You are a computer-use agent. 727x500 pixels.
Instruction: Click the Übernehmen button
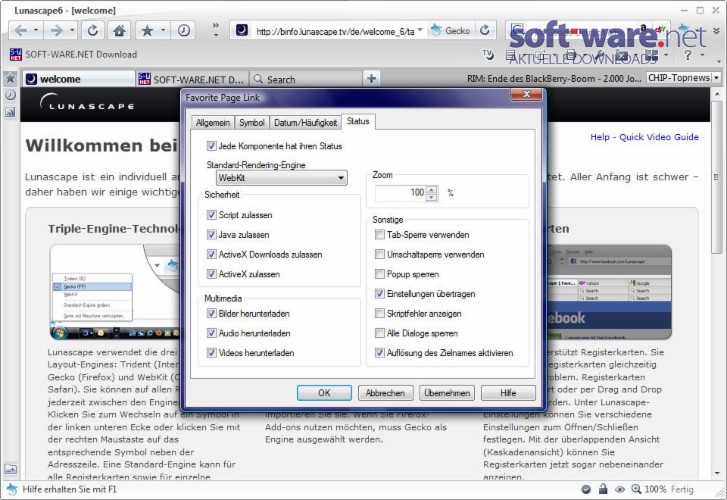pyautogui.click(x=447, y=393)
